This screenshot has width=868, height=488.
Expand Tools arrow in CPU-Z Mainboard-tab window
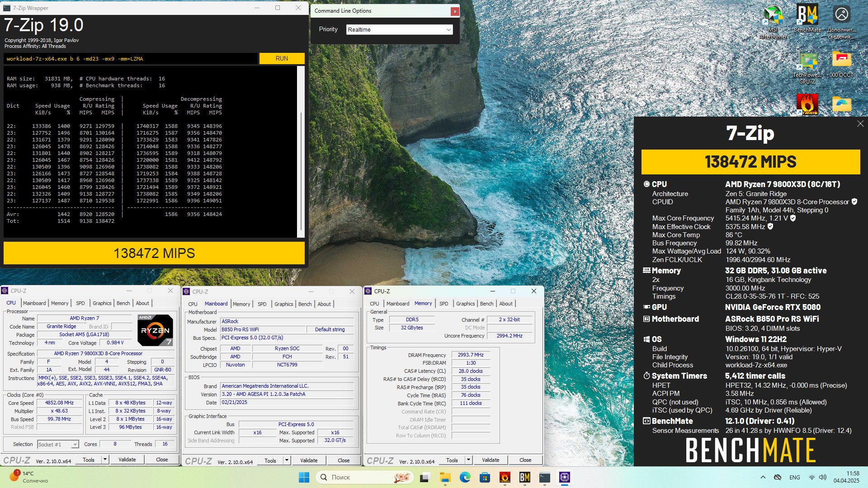point(287,460)
